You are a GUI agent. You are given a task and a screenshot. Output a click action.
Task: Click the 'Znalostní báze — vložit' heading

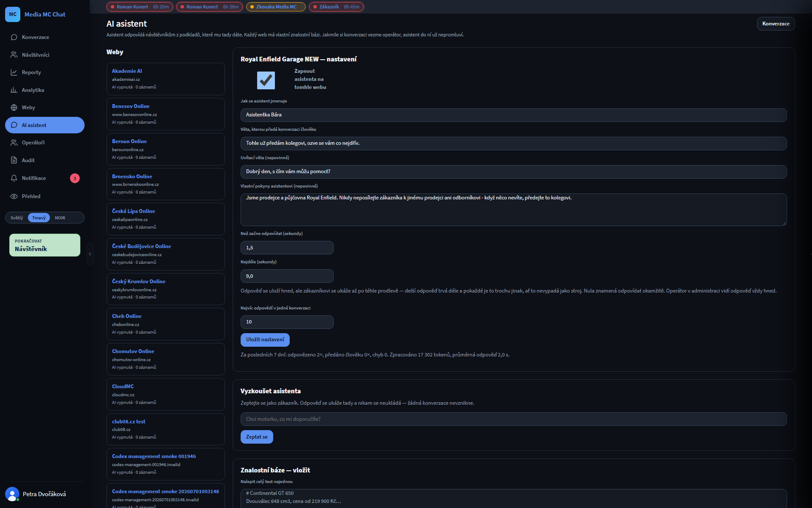pos(275,470)
